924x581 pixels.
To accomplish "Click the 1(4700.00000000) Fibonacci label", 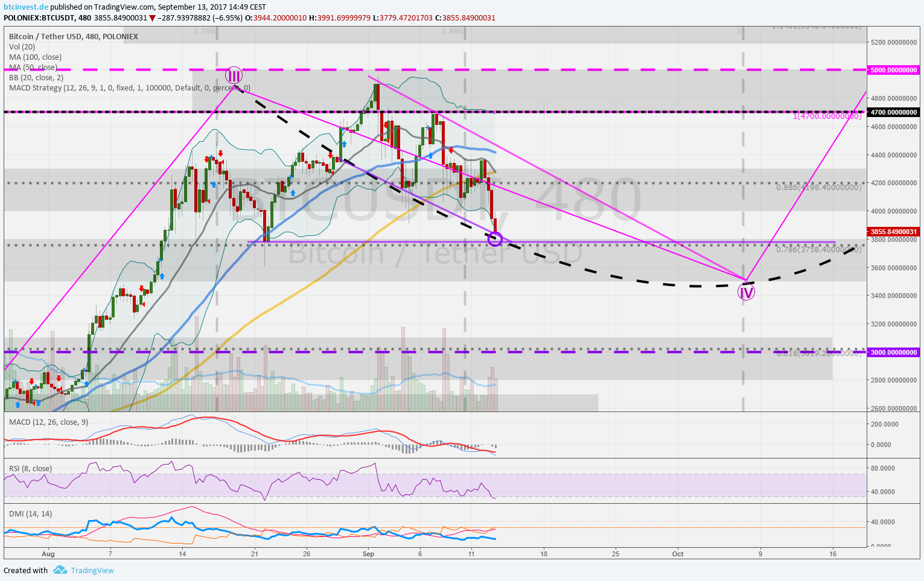I will coord(827,116).
